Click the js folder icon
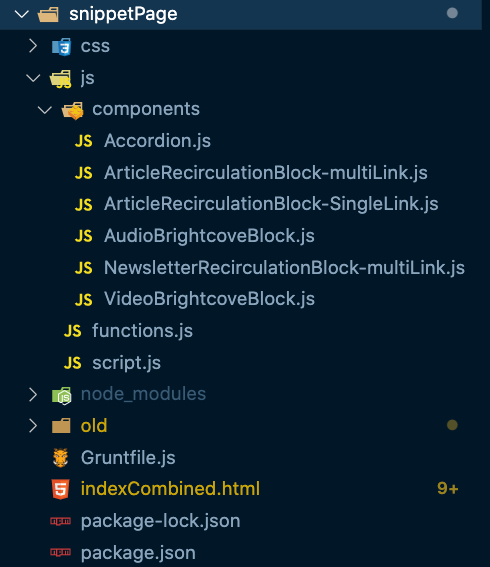 [61, 78]
